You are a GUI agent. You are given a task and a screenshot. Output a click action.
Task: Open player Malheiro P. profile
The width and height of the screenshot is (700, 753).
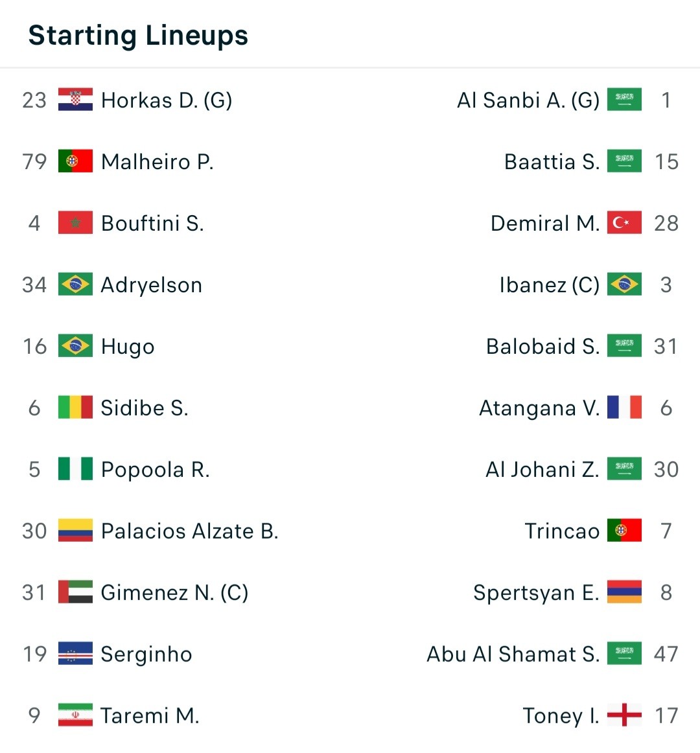pos(157,162)
